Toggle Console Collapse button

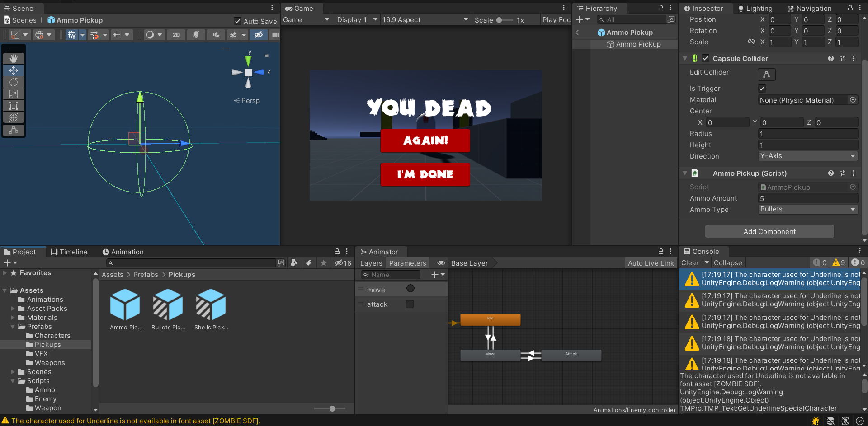pyautogui.click(x=728, y=263)
